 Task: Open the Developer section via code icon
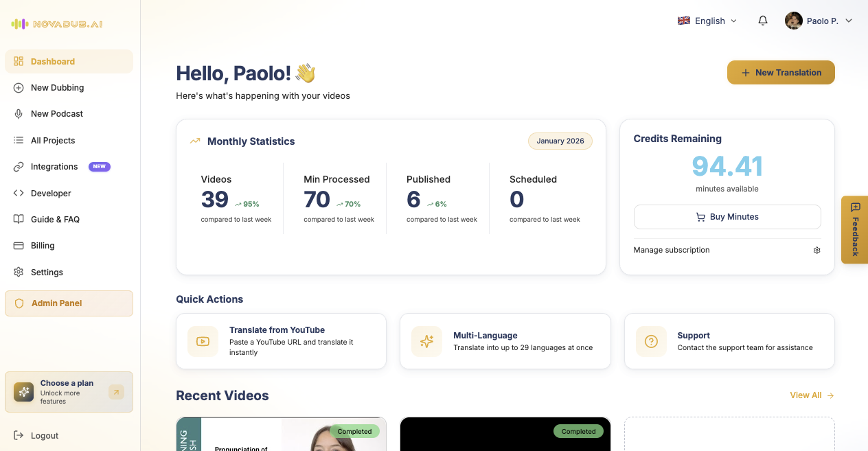pyautogui.click(x=18, y=193)
